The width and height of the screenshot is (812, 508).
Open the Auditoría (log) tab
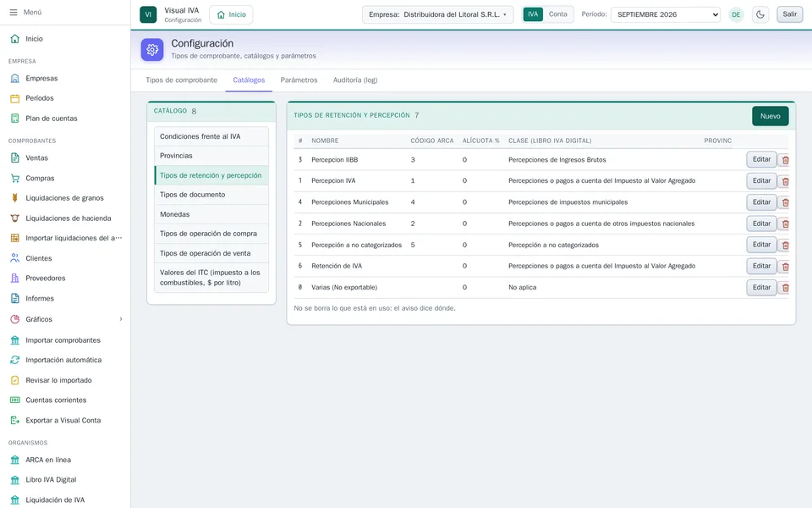(355, 80)
